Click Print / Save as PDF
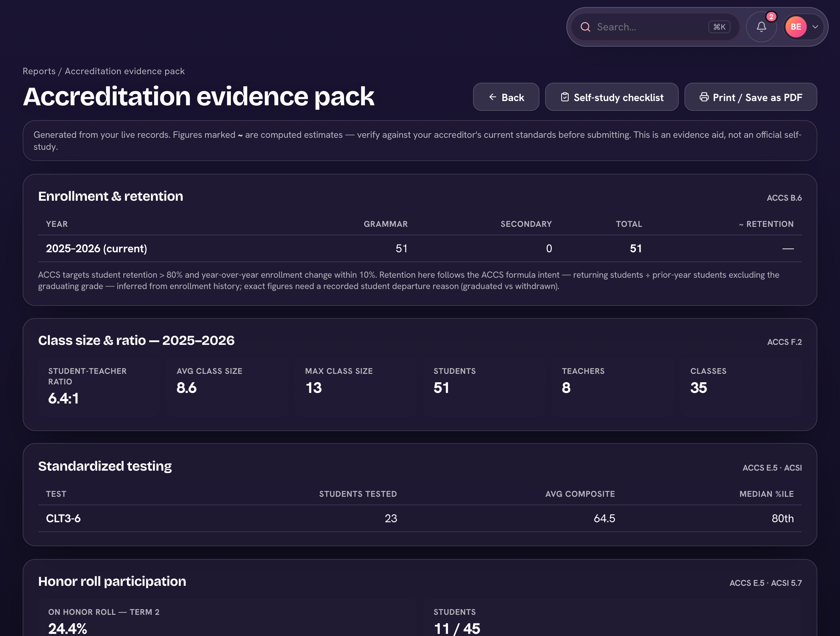This screenshot has width=840, height=636. click(751, 97)
